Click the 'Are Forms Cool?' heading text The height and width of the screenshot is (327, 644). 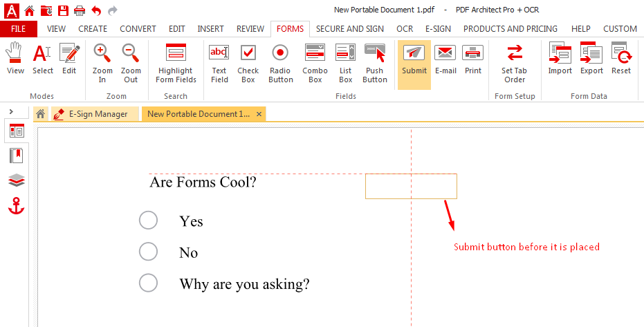click(x=203, y=182)
